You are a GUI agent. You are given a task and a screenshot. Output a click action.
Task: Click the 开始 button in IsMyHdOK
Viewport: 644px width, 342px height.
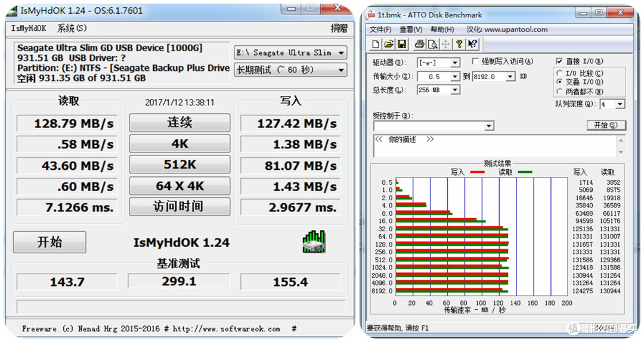tap(49, 242)
